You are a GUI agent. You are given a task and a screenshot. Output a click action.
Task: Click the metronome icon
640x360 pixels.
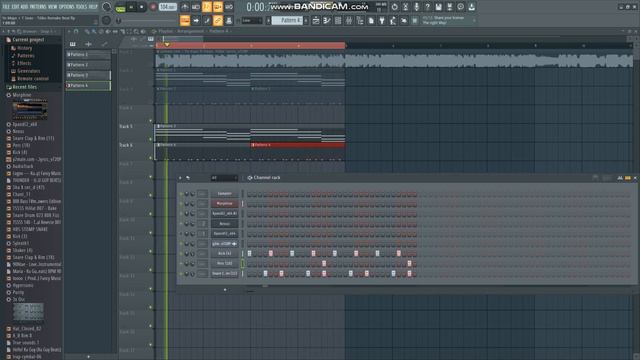coord(185,7)
